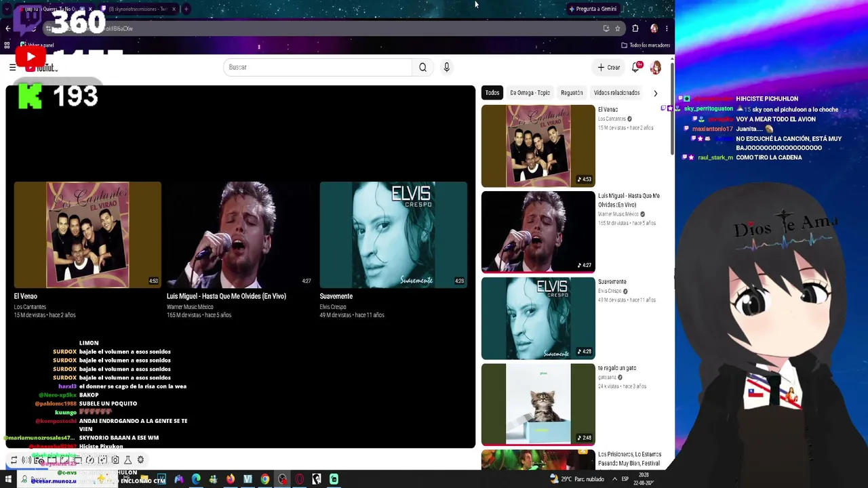Open the taskbar clock and date
This screenshot has height=488, width=868.
(644, 479)
